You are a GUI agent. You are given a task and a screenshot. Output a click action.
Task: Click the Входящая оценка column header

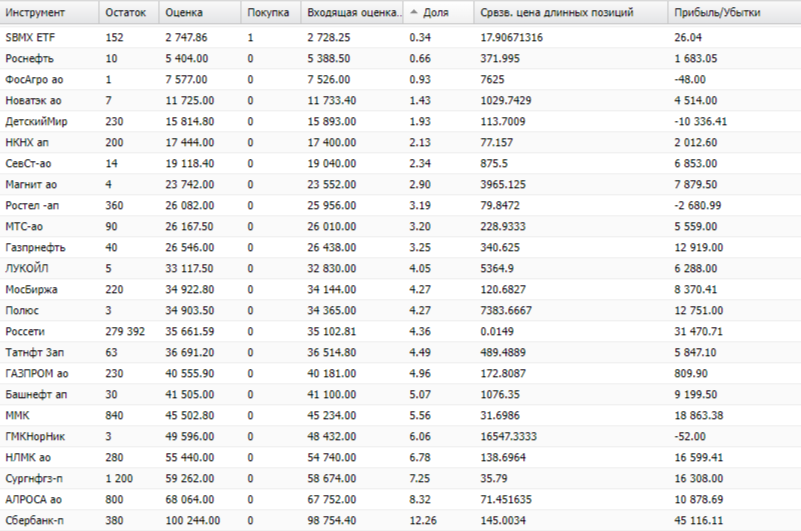pos(354,12)
